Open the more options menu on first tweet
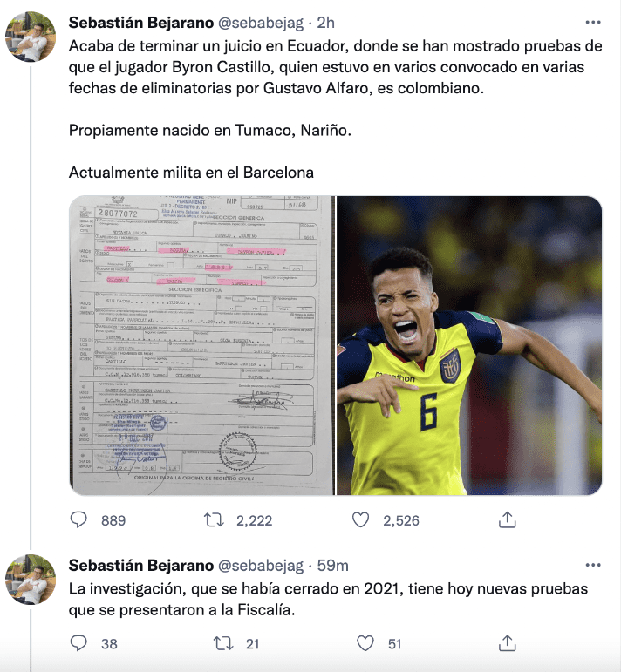This screenshot has width=621, height=672. pos(593,23)
